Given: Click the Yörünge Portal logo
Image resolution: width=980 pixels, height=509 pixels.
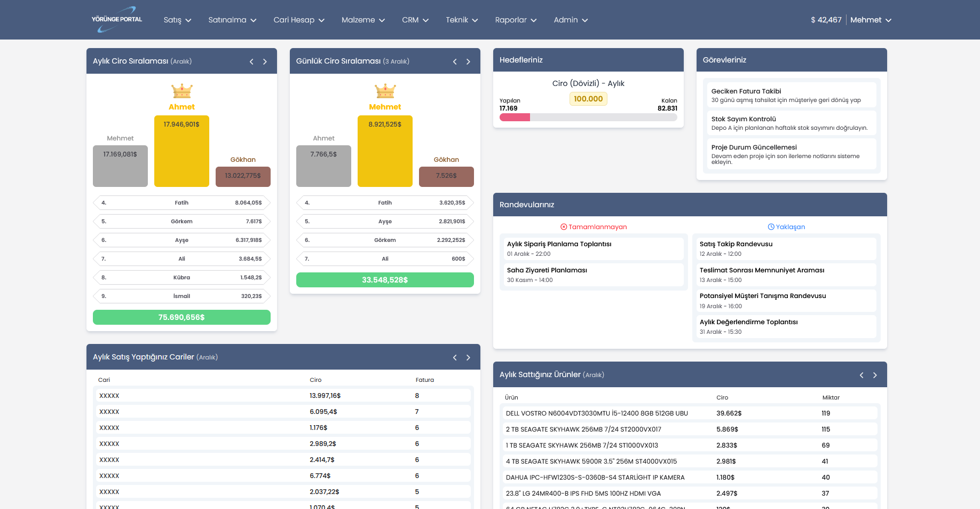Looking at the screenshot, I should (x=116, y=19).
